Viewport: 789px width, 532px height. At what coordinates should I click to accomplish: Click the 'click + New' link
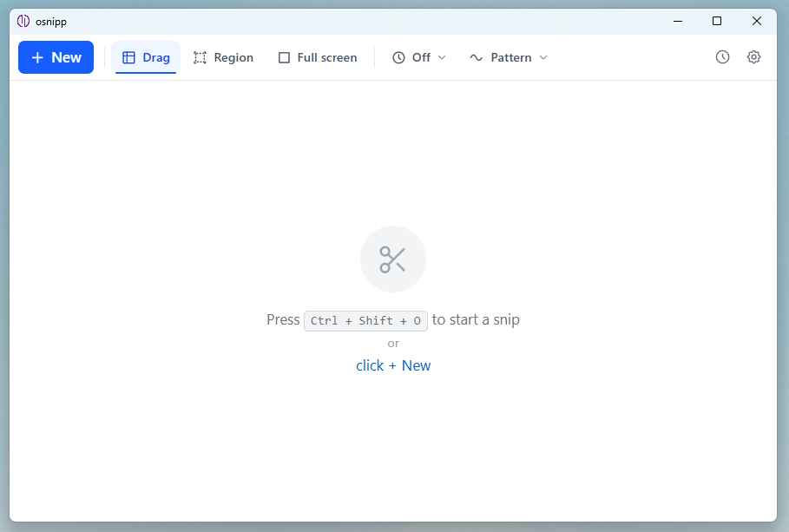point(393,365)
